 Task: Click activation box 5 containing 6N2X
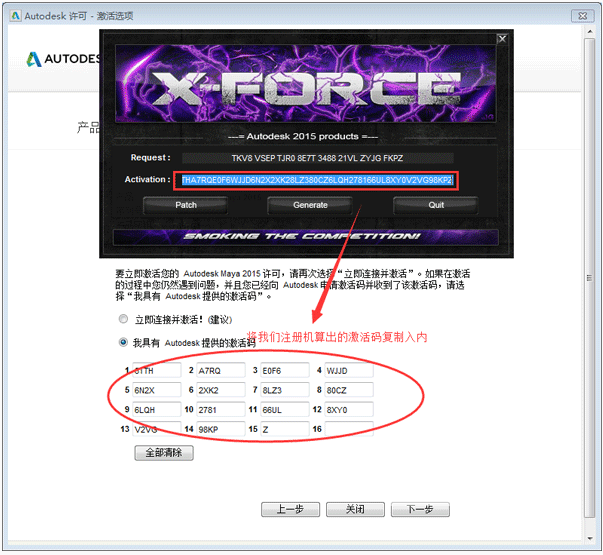tap(157, 390)
